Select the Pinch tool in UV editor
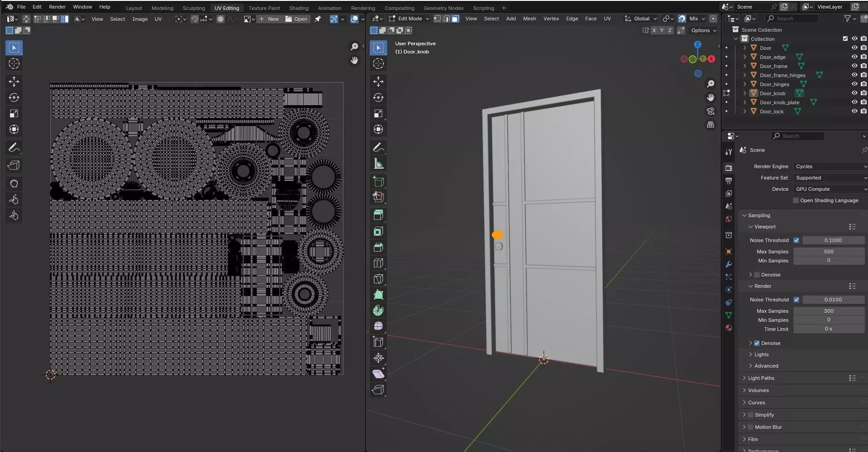868x452 pixels. [14, 215]
